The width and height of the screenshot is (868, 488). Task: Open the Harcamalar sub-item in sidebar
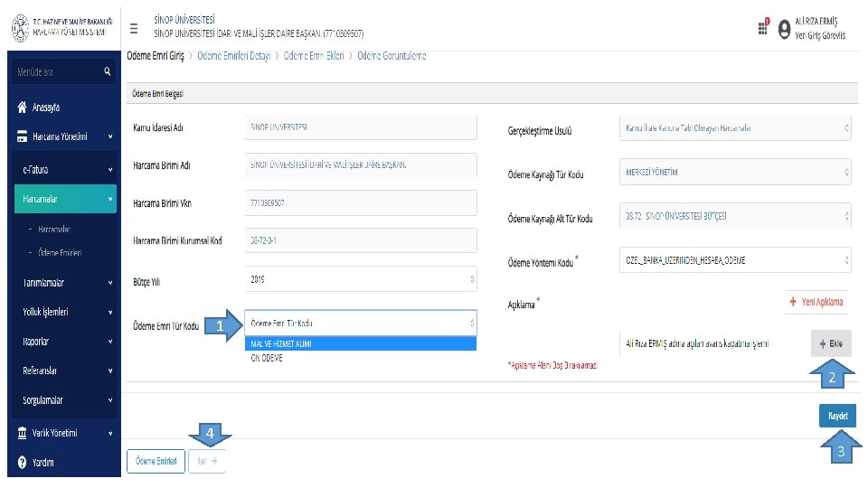54,229
